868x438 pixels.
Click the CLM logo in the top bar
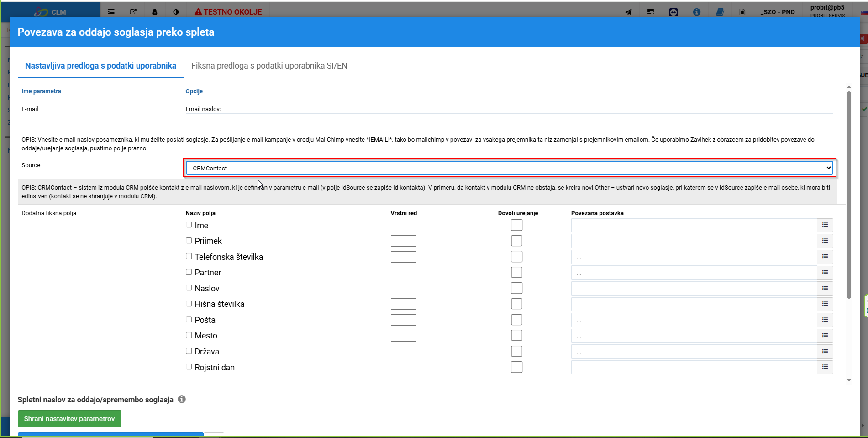point(50,12)
